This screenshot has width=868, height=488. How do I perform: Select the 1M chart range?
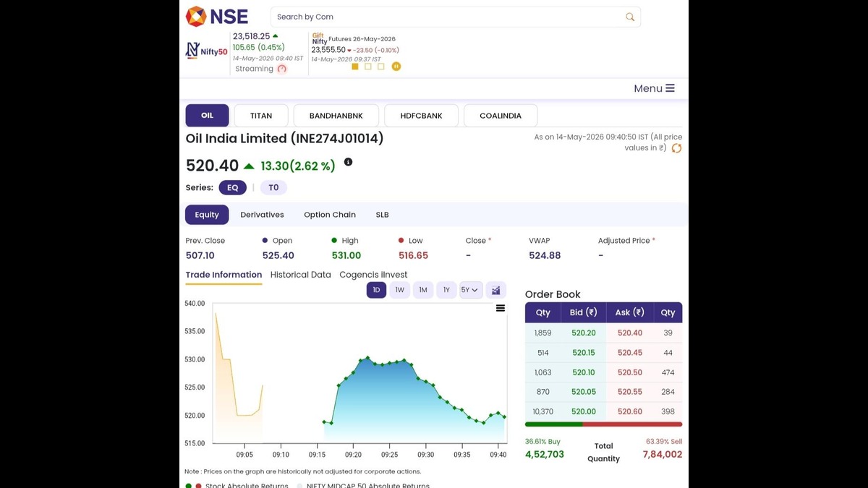(423, 290)
